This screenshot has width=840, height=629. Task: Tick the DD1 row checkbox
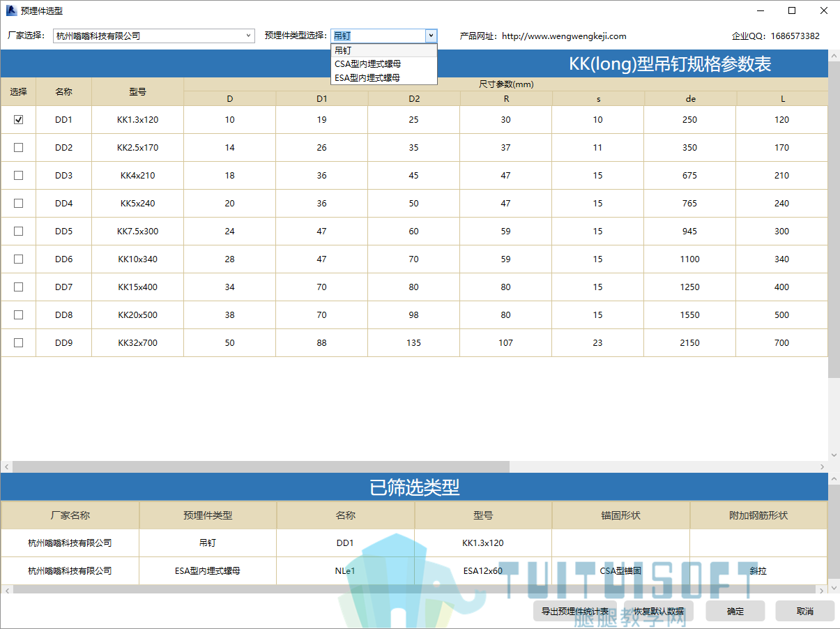(19, 119)
